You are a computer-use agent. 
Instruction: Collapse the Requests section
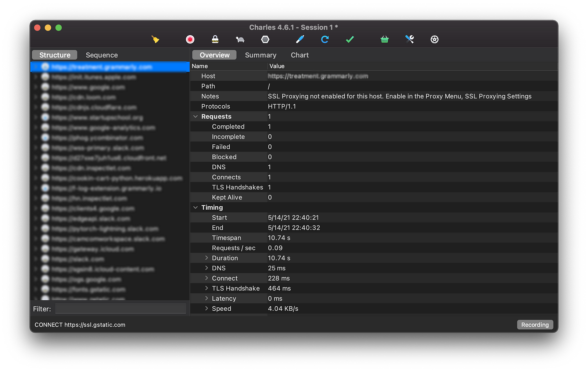tap(196, 116)
